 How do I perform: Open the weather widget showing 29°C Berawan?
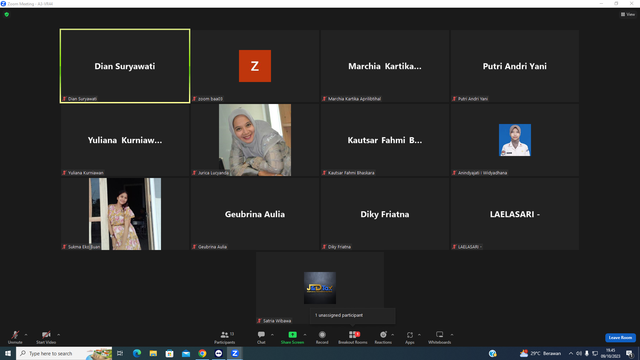540,353
